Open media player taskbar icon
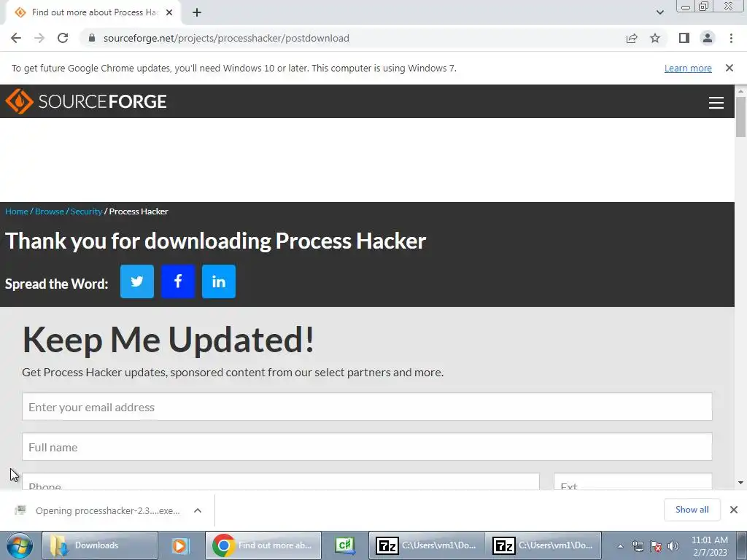The width and height of the screenshot is (747, 560). (181, 545)
